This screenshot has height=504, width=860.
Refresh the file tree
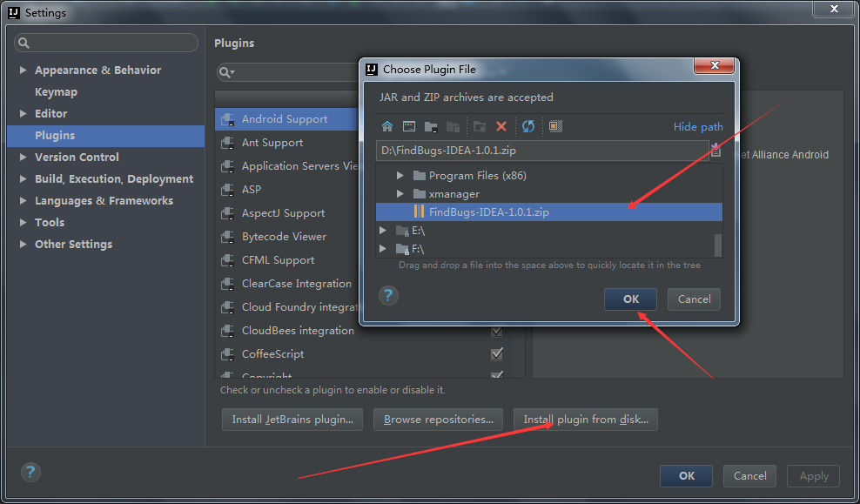[x=528, y=127]
